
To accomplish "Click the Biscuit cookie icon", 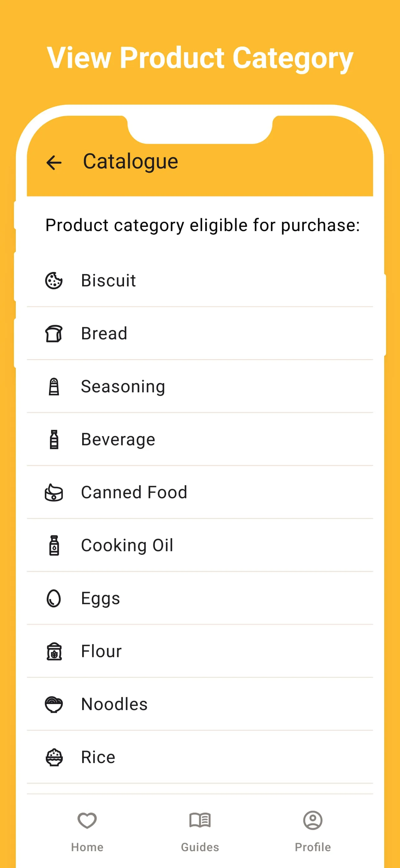I will point(54,280).
